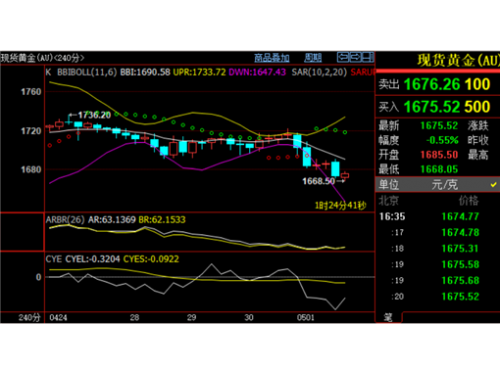Select the 单位 元/克 unit row

438,184
